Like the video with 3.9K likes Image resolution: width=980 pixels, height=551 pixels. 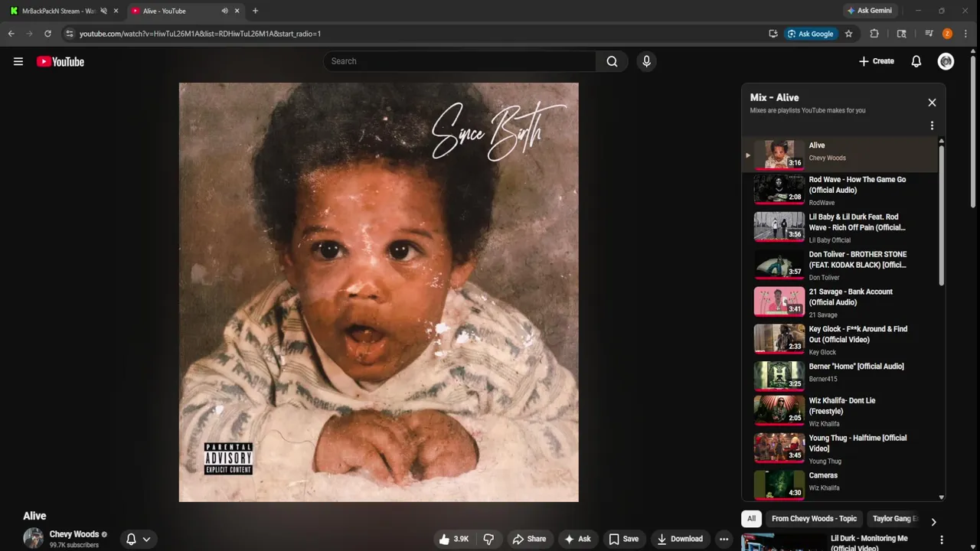tap(453, 539)
